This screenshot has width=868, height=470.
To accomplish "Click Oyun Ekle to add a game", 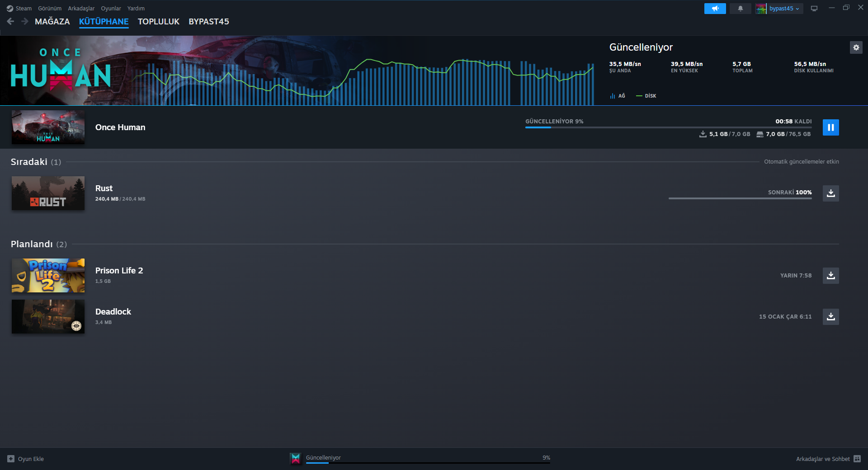I will [x=31, y=459].
